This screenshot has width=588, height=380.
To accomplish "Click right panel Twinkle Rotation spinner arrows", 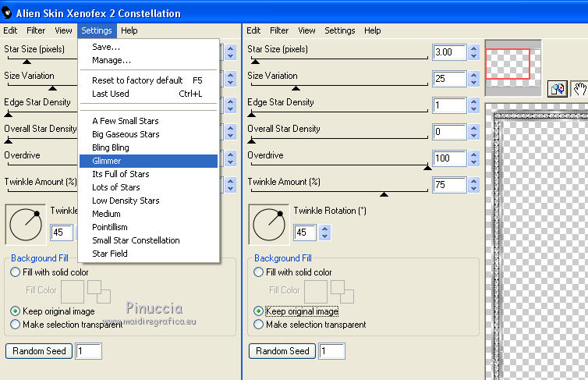I will click(x=325, y=233).
